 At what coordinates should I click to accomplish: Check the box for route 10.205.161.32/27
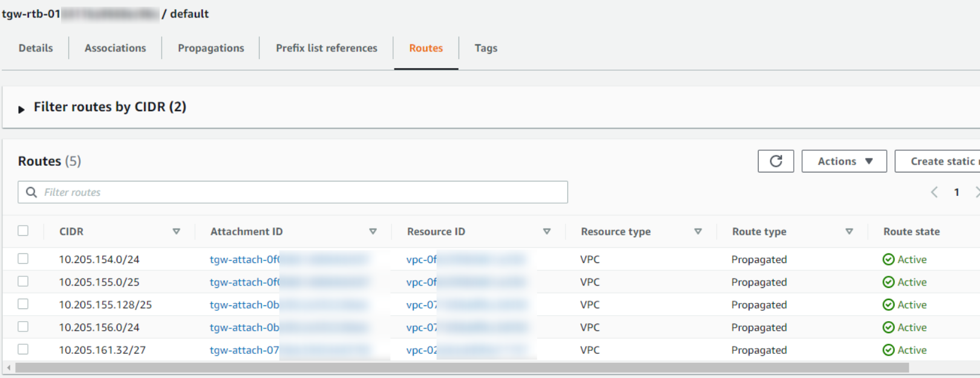pos(23,350)
